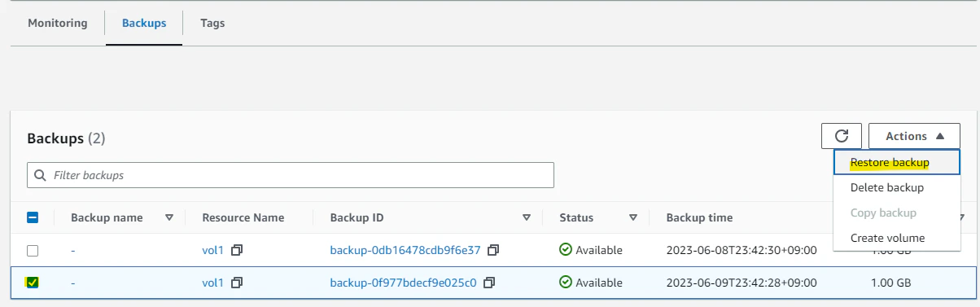
Task: Open backup-0f977bdecf9e025c0 link
Action: [403, 283]
